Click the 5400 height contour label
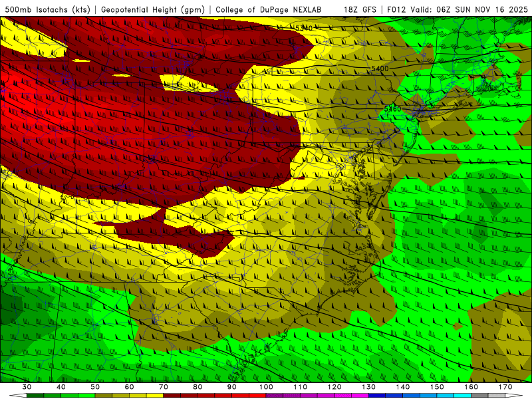 pyautogui.click(x=380, y=68)
